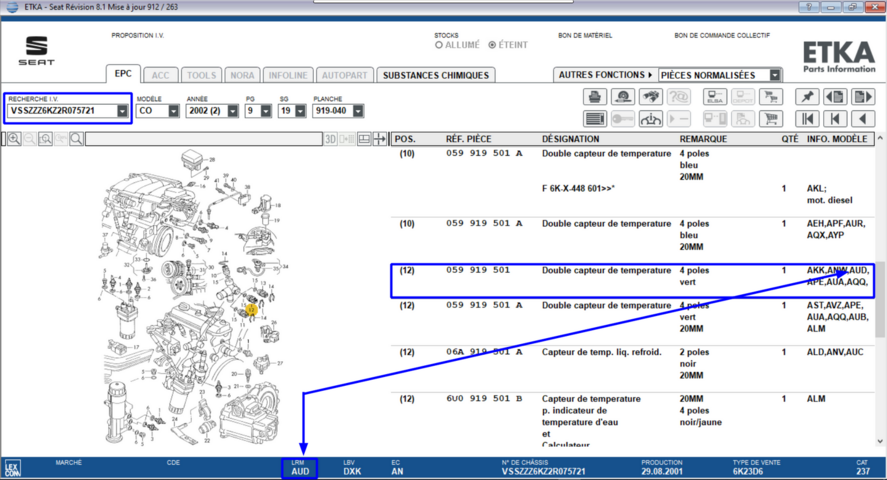887x480 pixels.
Task: Click the pushpin icon
Action: point(807,97)
